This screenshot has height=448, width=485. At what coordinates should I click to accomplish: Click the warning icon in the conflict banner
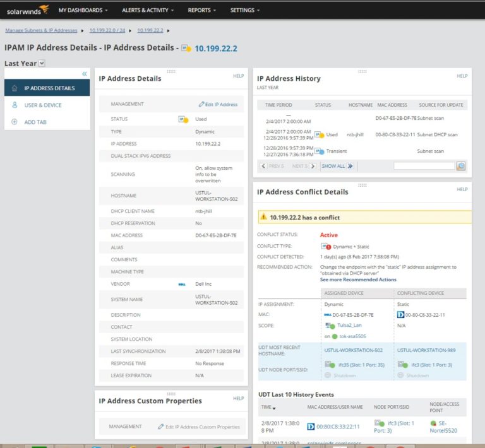(x=263, y=217)
